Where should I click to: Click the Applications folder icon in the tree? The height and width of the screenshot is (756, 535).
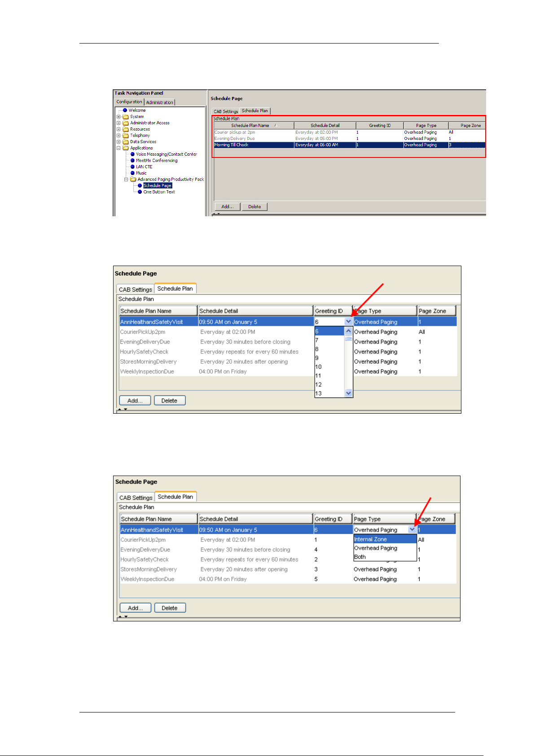point(126,148)
